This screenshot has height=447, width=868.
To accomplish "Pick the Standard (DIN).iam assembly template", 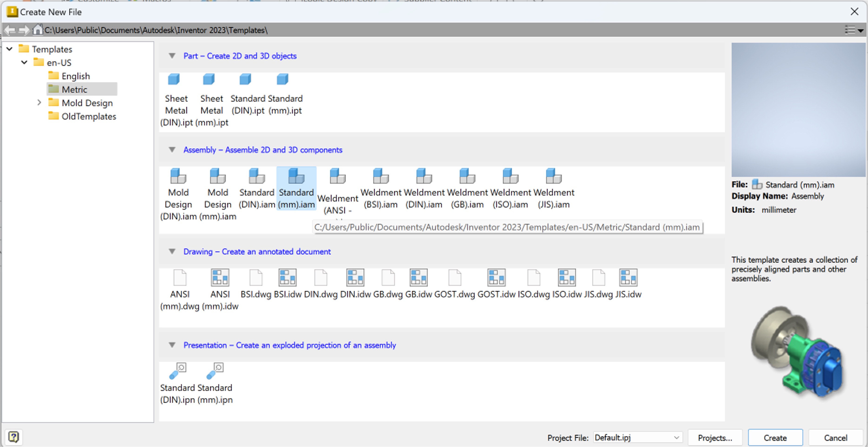I will [257, 189].
